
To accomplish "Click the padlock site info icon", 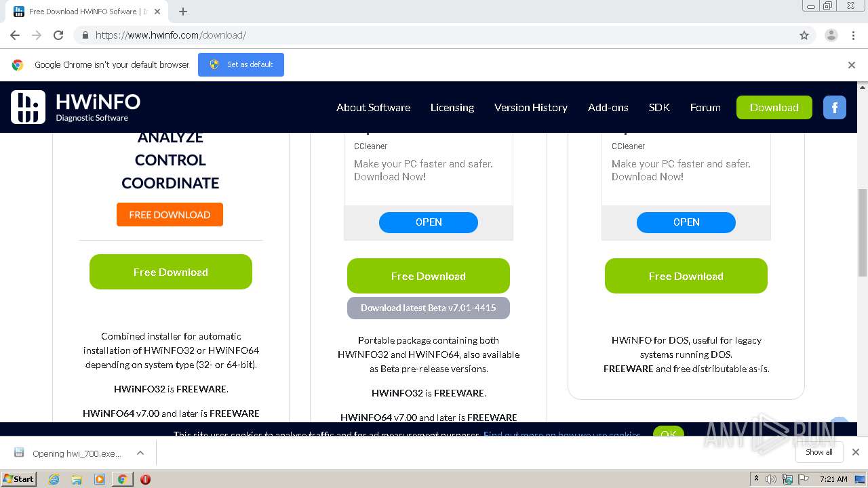I will coord(85,35).
